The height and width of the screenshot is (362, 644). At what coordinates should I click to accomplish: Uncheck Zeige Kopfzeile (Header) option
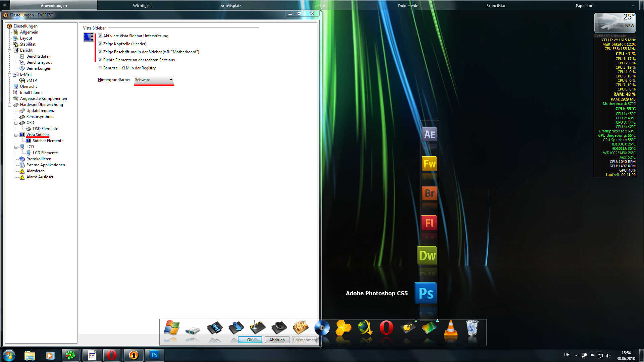tap(100, 44)
